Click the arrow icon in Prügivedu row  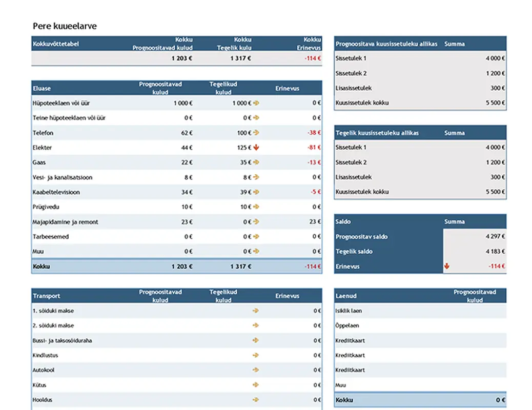pos(256,207)
